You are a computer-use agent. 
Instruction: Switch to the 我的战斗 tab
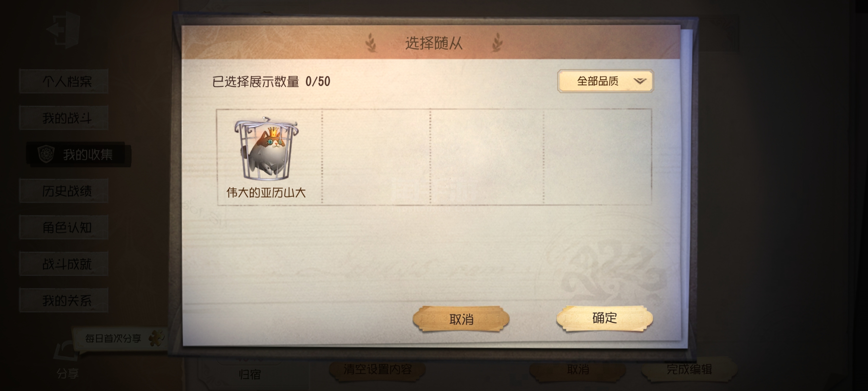(x=64, y=118)
